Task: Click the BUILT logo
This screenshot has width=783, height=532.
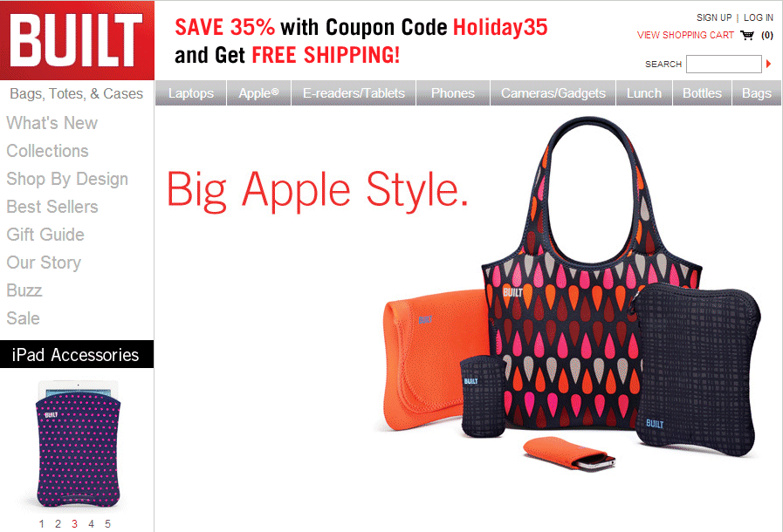Action: coord(77,40)
